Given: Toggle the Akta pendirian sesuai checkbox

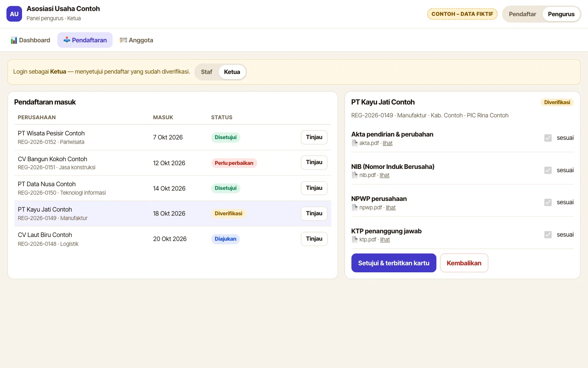Looking at the screenshot, I should click(x=548, y=138).
